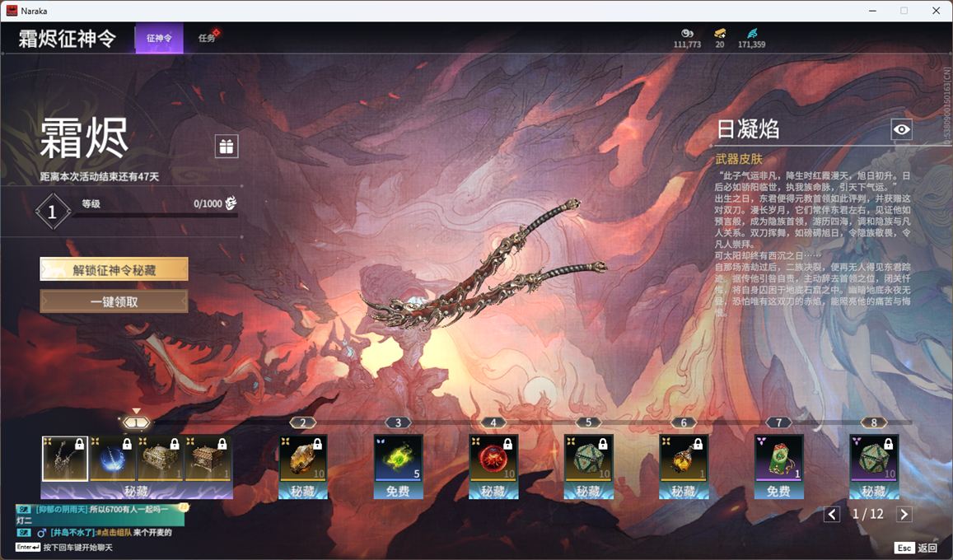
Task: Open the 征神令 tab
Action: pyautogui.click(x=159, y=38)
